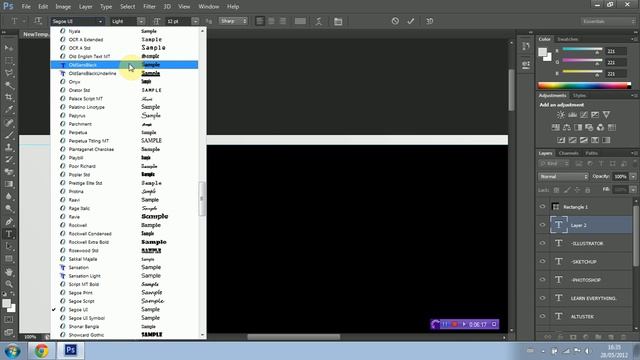Open anti-aliasing Sharp dropdown
Image resolution: width=640 pixels, height=360 pixels.
(x=233, y=21)
